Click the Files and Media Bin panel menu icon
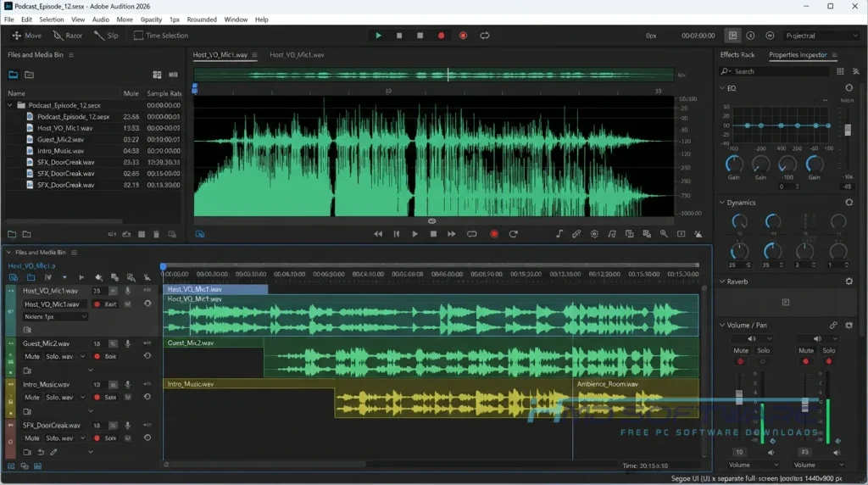Image resolution: width=868 pixels, height=485 pixels. pyautogui.click(x=71, y=55)
